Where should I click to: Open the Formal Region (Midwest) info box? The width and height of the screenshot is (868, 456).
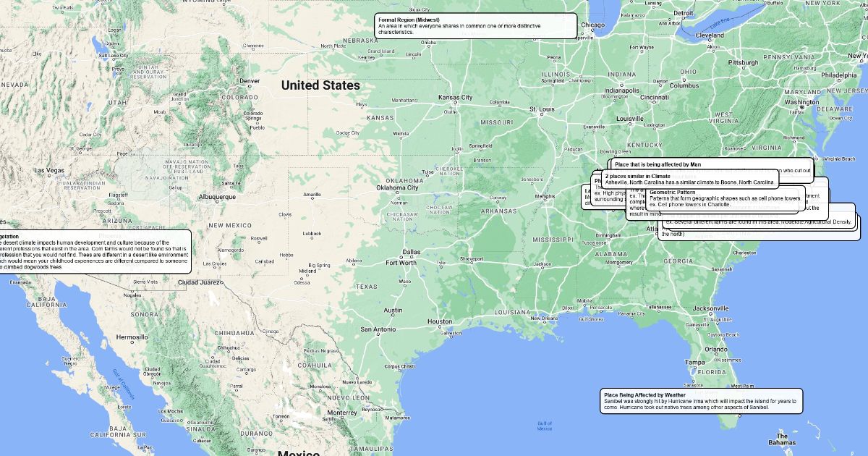tap(475, 25)
